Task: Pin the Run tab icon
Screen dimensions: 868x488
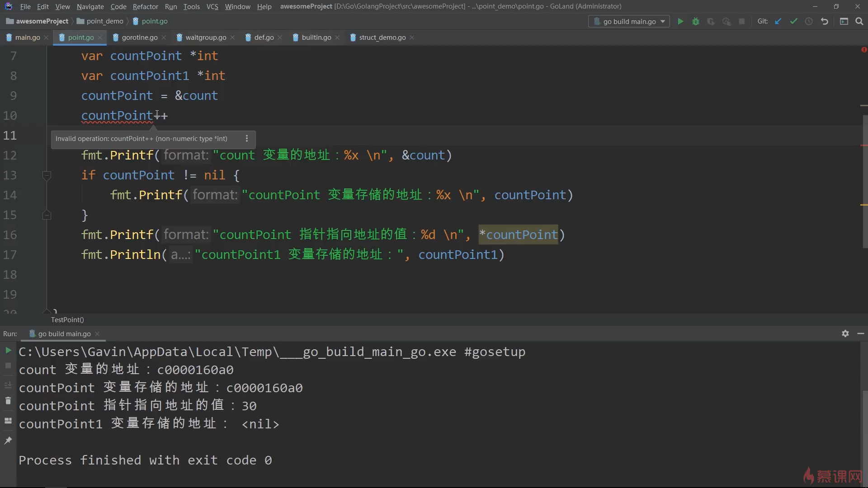Action: click(8, 441)
